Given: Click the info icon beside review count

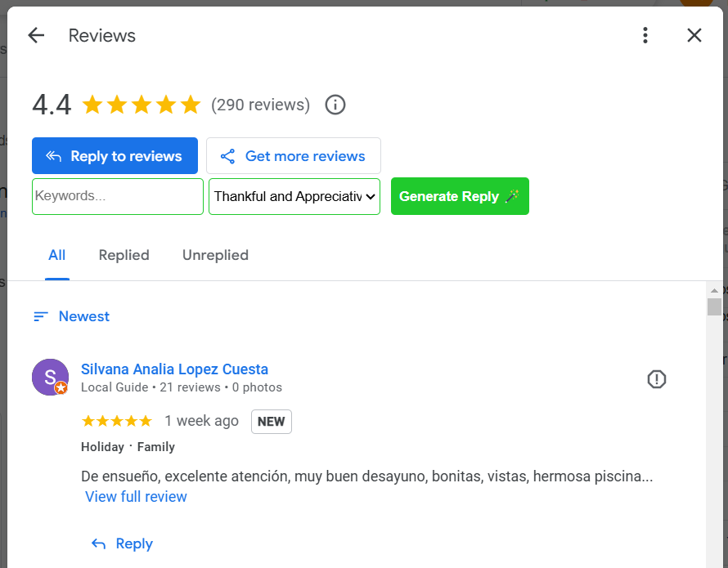Looking at the screenshot, I should click(x=335, y=105).
